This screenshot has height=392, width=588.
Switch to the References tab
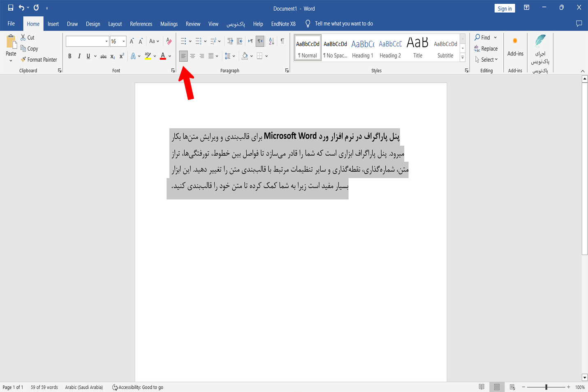click(141, 24)
